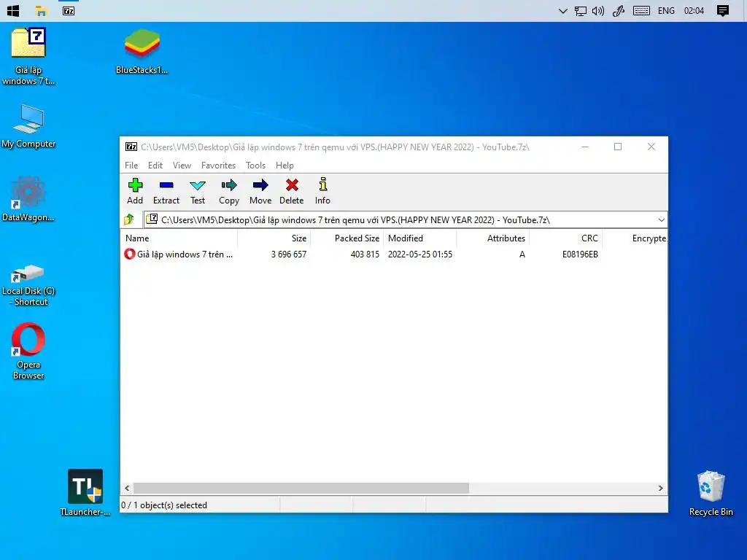Open the touch keyboard tray icon
This screenshot has width=747, height=560.
(641, 10)
